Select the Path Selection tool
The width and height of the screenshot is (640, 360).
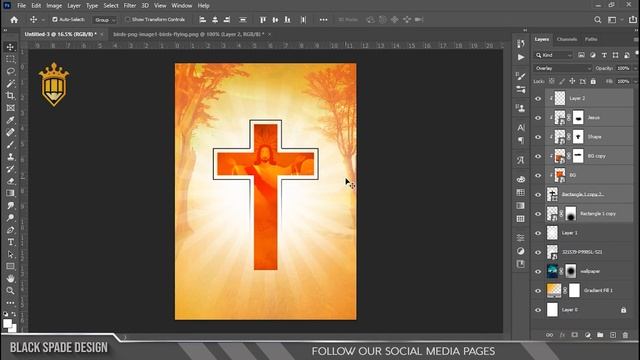pos(11,254)
